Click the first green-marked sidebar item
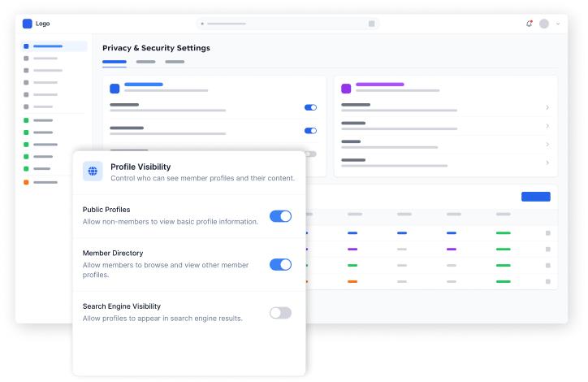Screen dimensions: 588x382 click(39, 120)
